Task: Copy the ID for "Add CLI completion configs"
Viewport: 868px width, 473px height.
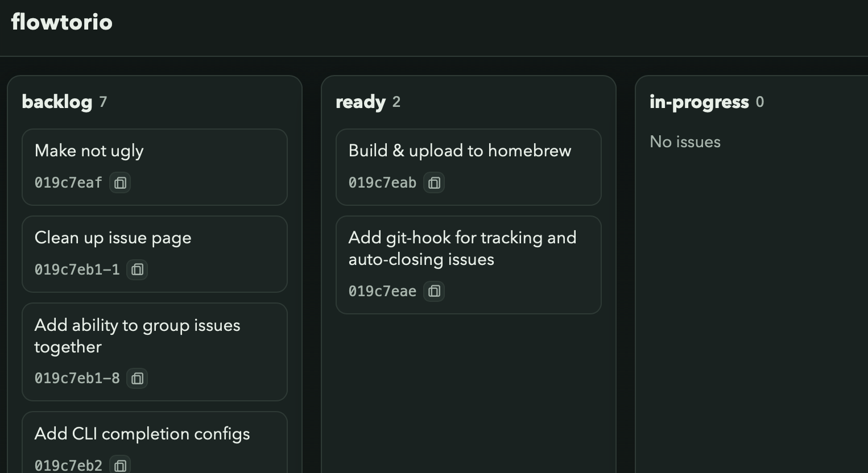Action: [119, 464]
